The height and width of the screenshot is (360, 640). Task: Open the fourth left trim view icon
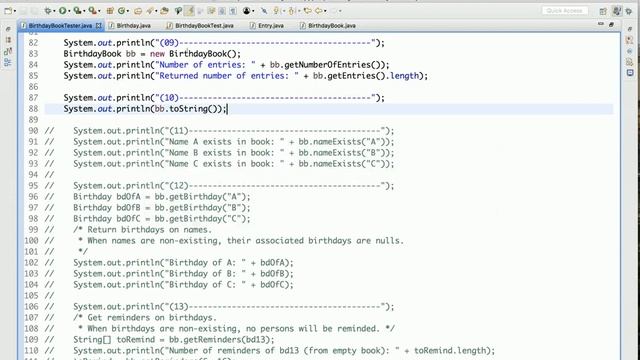8,62
